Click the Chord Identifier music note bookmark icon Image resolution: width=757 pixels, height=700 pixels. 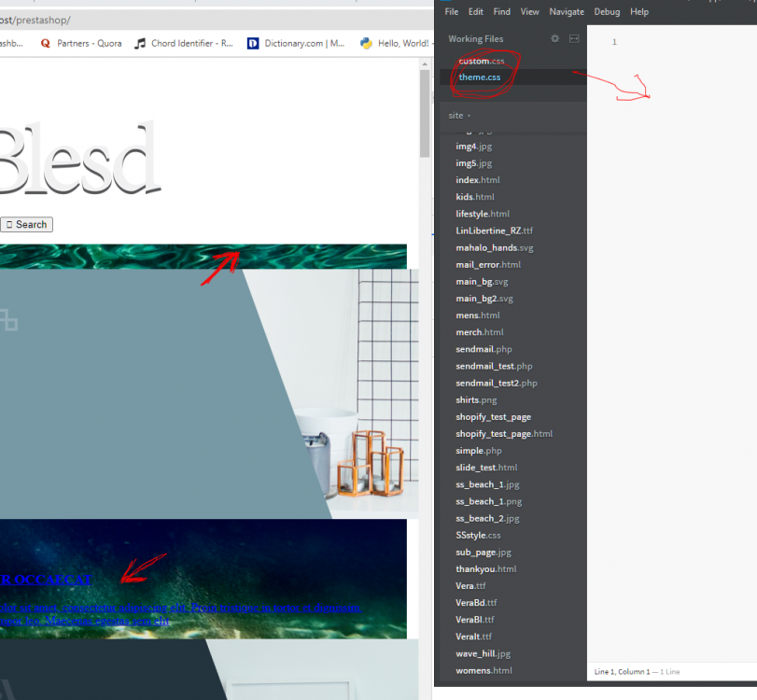click(x=139, y=44)
